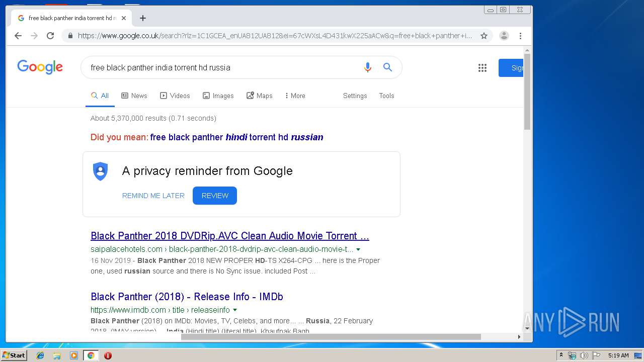Click the 'About 5,370,000 results' text
Image resolution: width=644 pixels, height=362 pixels.
pos(153,118)
